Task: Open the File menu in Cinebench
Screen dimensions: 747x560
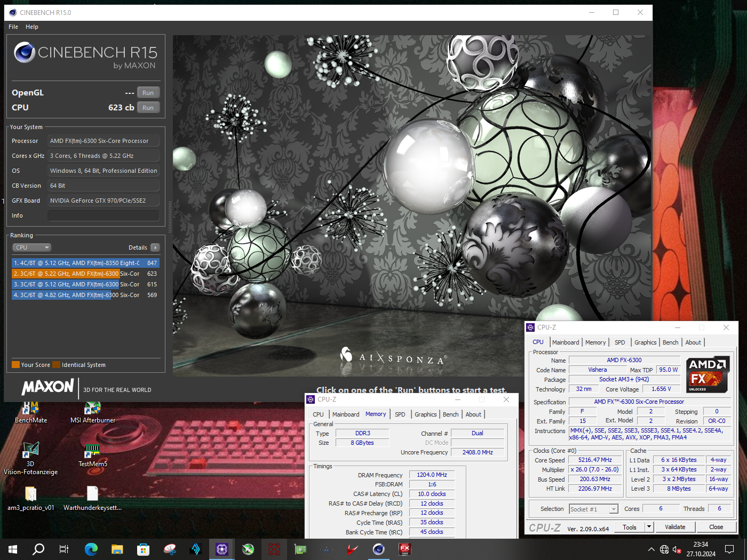Action: (13, 27)
